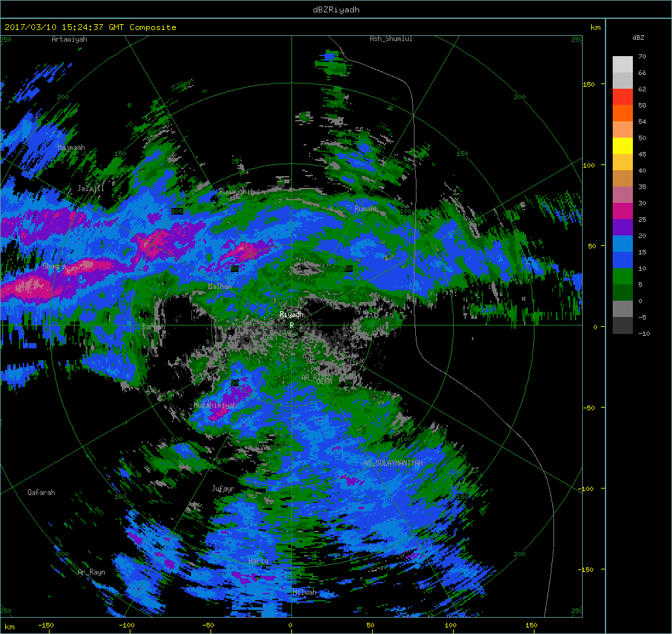672x634 pixels.
Task: Click the Barrah city label
Action: pos(153,327)
